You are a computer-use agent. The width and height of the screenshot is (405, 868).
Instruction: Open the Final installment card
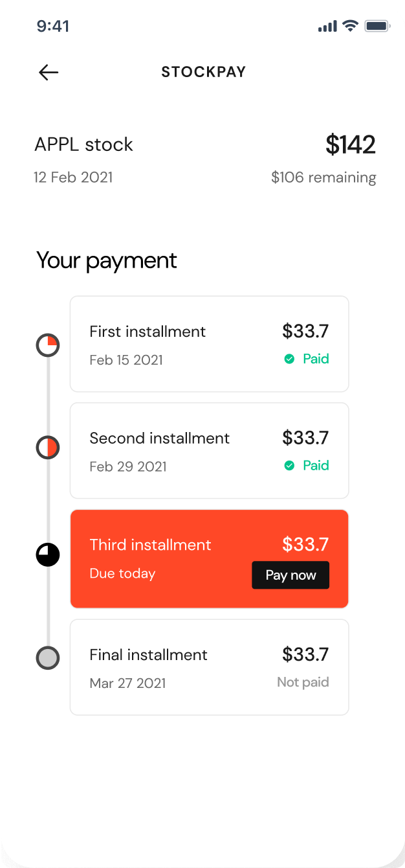coord(210,667)
